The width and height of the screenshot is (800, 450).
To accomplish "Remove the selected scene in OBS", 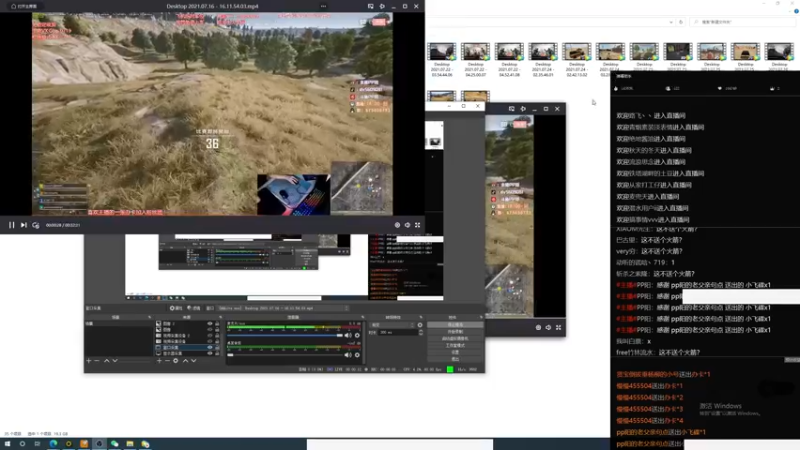I will pyautogui.click(x=97, y=361).
